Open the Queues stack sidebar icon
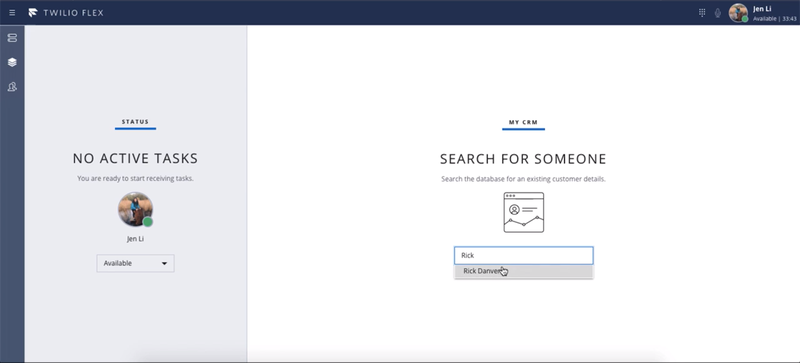The height and width of the screenshot is (363, 800). (12, 62)
